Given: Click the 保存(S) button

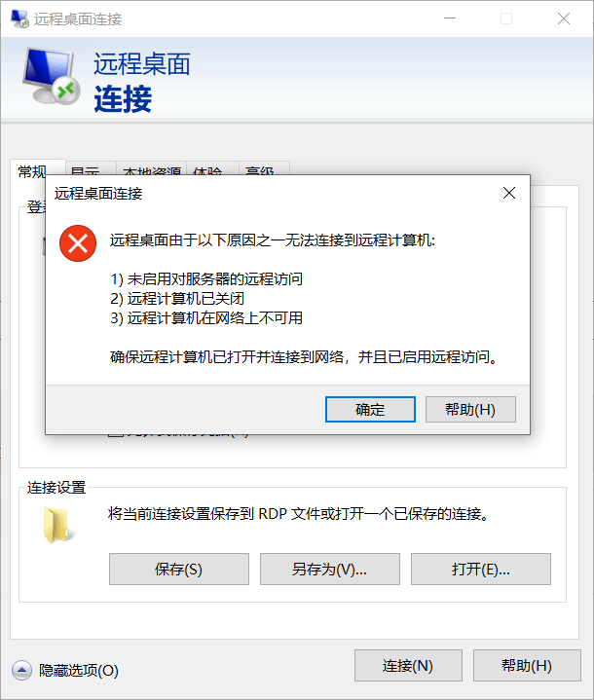Looking at the screenshot, I should tap(178, 570).
